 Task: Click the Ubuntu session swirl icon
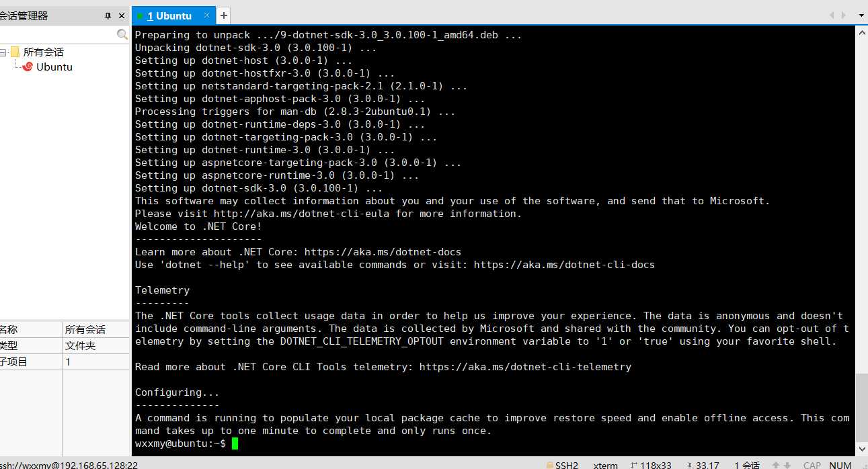(x=28, y=67)
